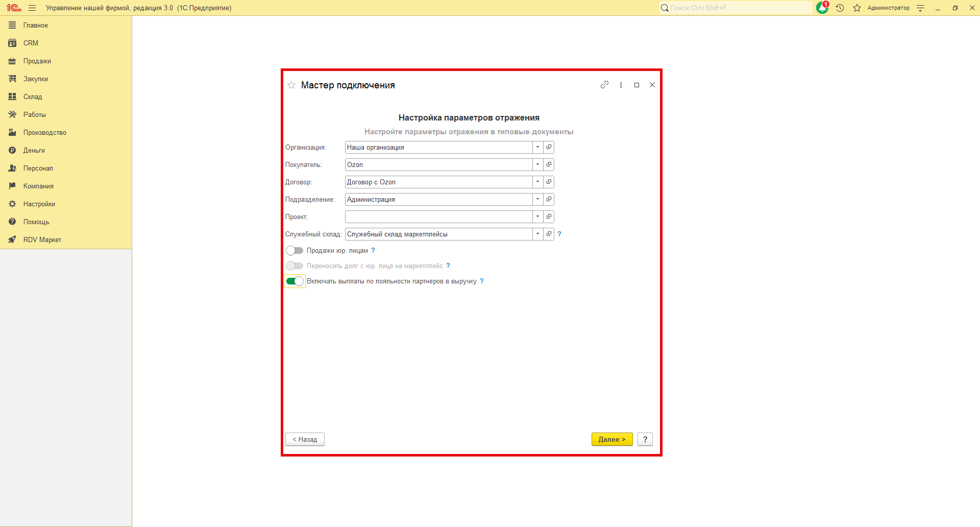Disable Включать выплаты по лояльности toggle
Image resolution: width=980 pixels, height=527 pixels.
point(295,281)
